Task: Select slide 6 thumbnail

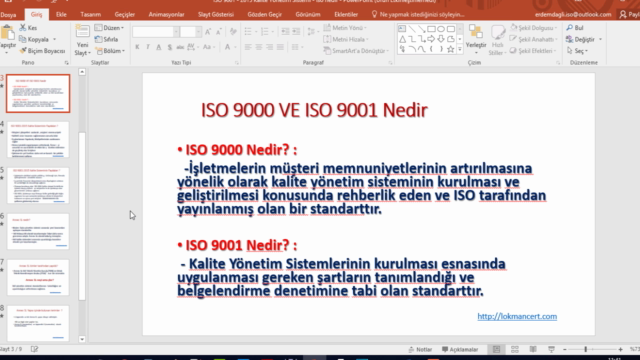Action: (38, 231)
